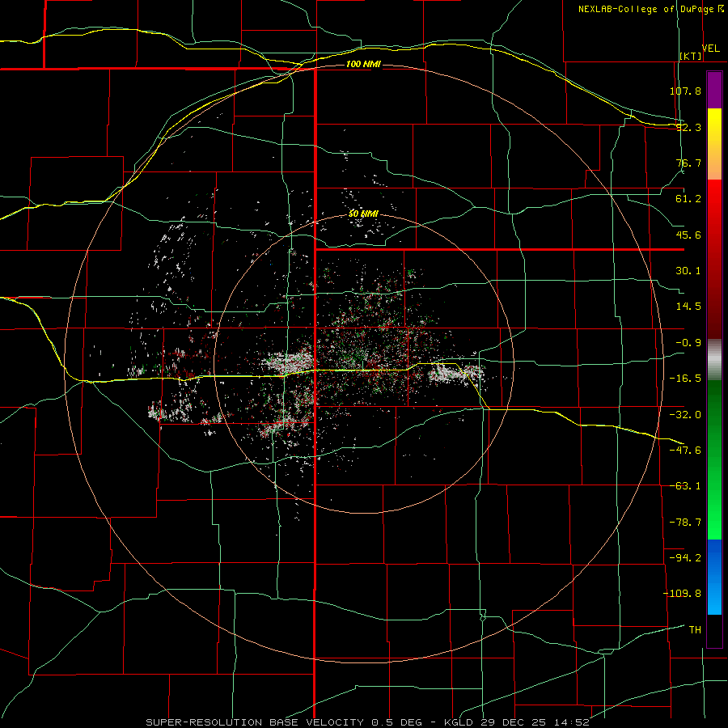728x728 pixels.
Task: Select the 76.7 velocity scale value
Action: tap(688, 163)
